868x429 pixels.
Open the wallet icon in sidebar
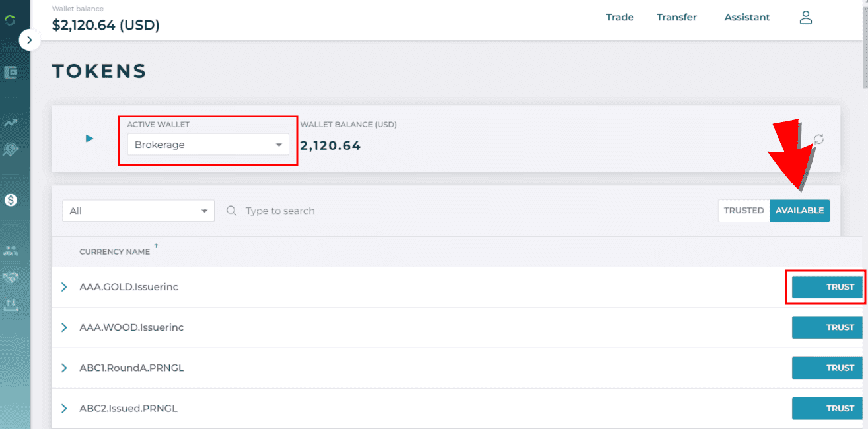[x=11, y=73]
